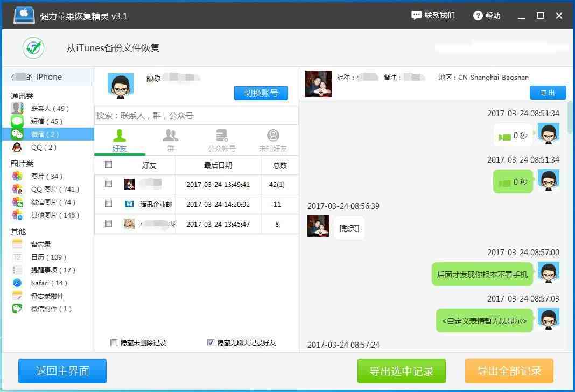Click 返回主界面 button
The width and height of the screenshot is (575, 392).
pos(62,371)
